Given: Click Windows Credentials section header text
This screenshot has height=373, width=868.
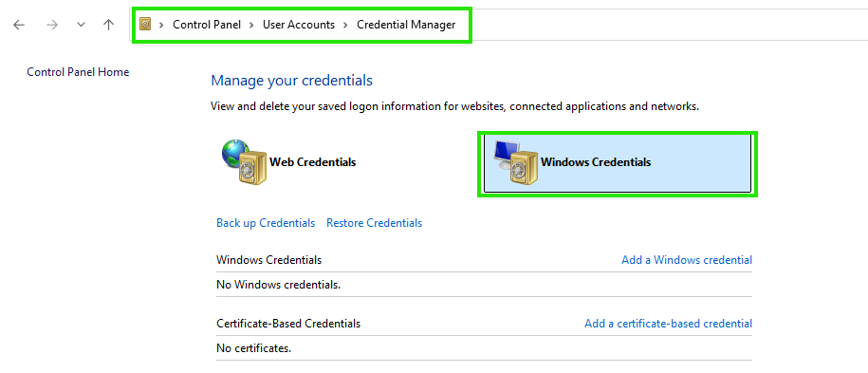Looking at the screenshot, I should click(269, 260).
